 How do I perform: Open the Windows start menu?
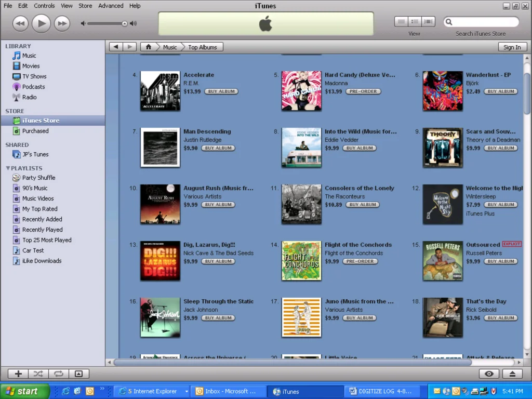coord(24,391)
